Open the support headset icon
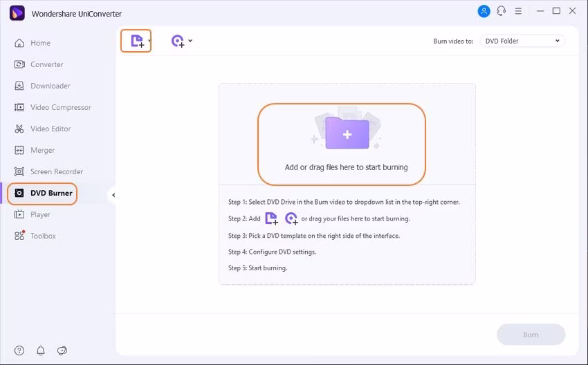588x365 pixels. coord(502,11)
